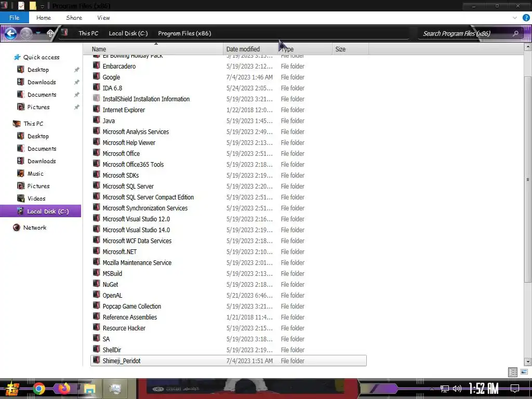Click the Google folder icon
Image resolution: width=532 pixels, height=399 pixels.
(x=96, y=77)
